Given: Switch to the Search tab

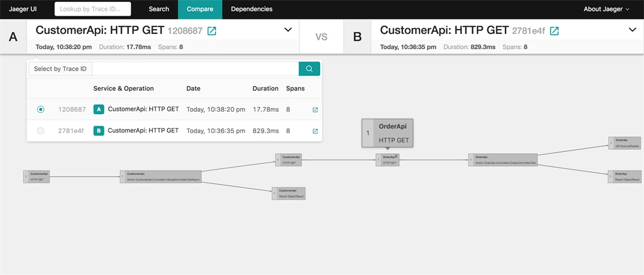Looking at the screenshot, I should [159, 9].
